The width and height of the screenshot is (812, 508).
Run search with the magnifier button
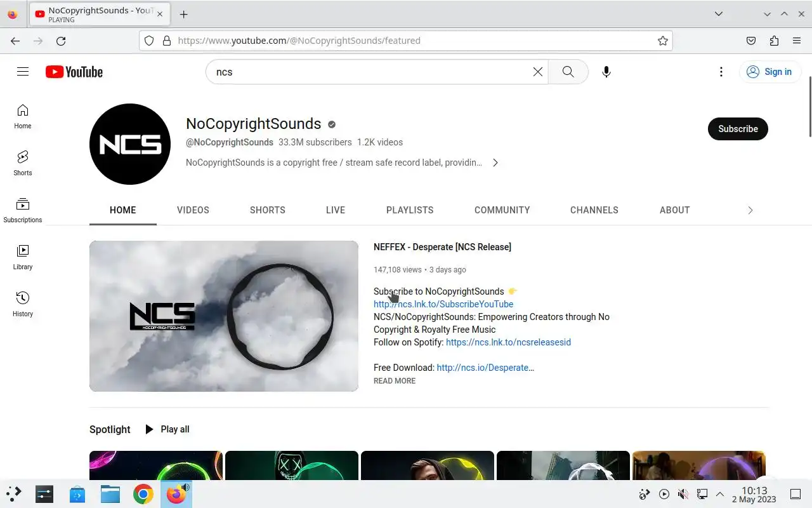568,72
